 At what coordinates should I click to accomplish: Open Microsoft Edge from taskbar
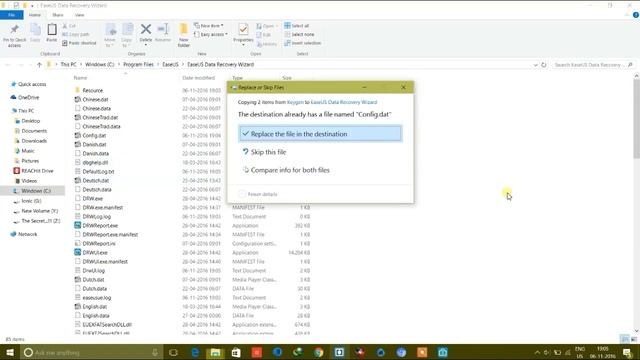pyautogui.click(x=195, y=352)
